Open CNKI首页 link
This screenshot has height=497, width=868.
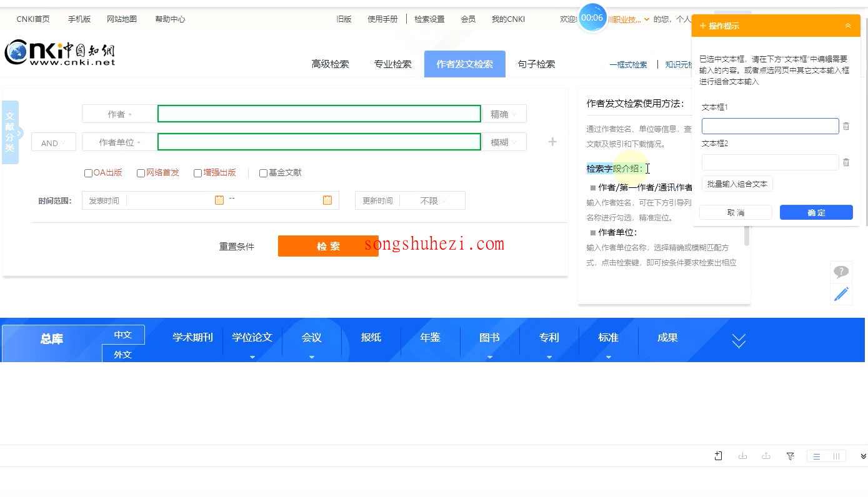(33, 19)
